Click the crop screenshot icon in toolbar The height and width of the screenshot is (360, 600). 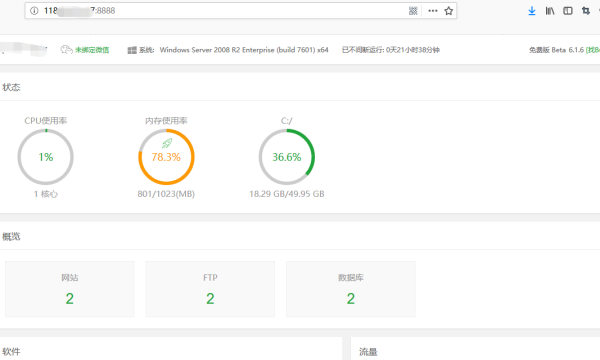pos(586,11)
